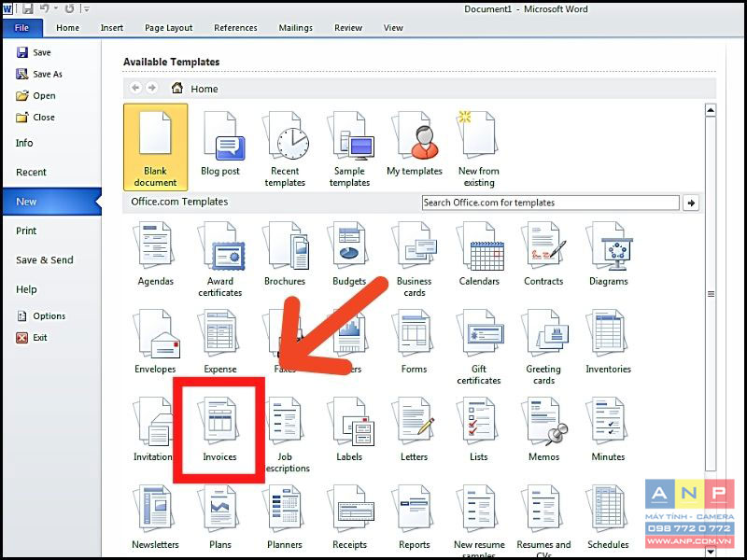Open Word Options
The height and width of the screenshot is (560, 747).
[x=41, y=315]
